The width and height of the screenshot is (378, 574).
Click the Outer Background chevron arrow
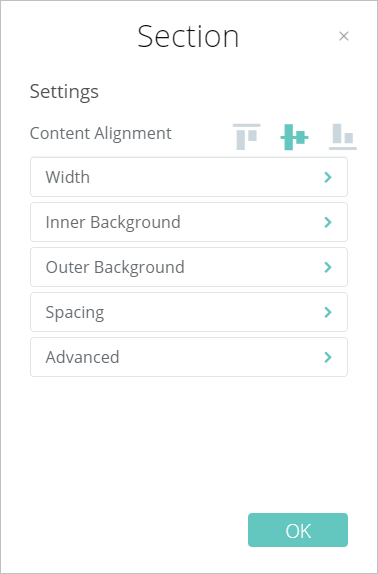pos(328,267)
